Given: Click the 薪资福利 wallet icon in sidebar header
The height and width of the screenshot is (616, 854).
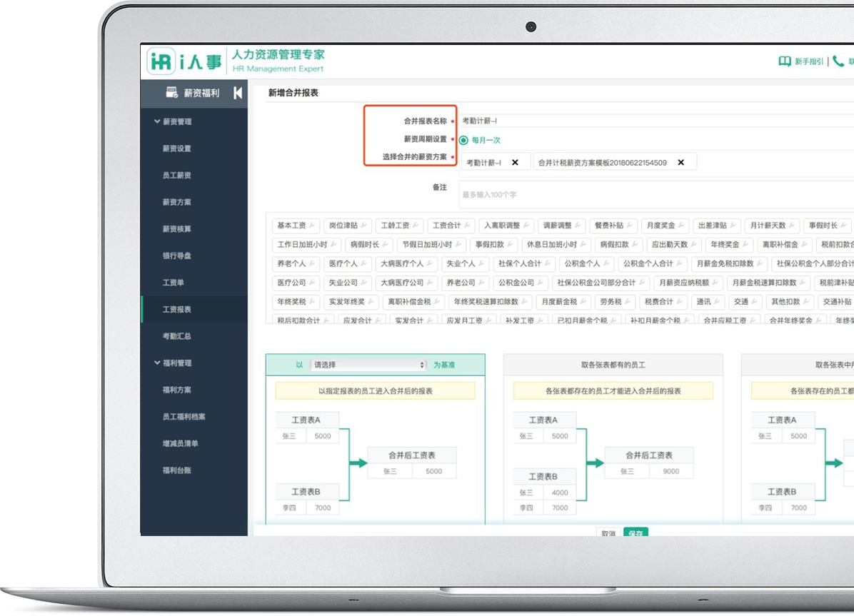Looking at the screenshot, I should click(171, 92).
